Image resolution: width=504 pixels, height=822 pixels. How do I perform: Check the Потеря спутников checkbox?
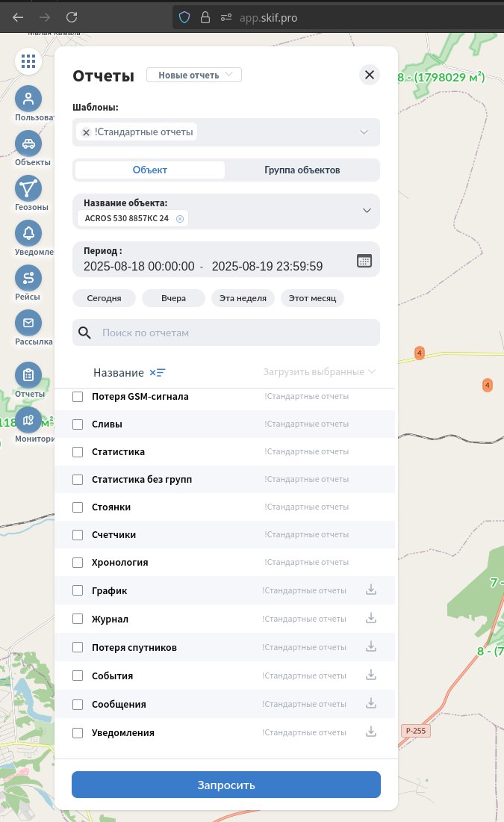pos(78,647)
